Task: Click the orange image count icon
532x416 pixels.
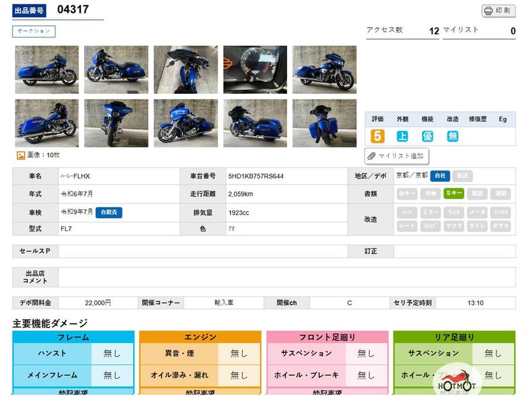Action: click(20, 156)
